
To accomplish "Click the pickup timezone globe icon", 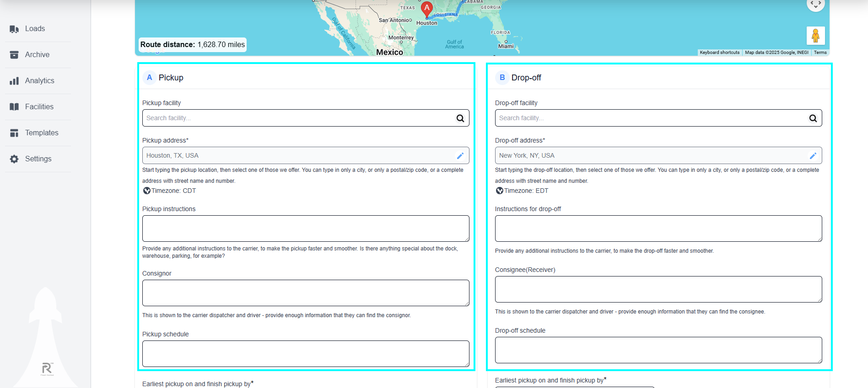I will coord(147,191).
